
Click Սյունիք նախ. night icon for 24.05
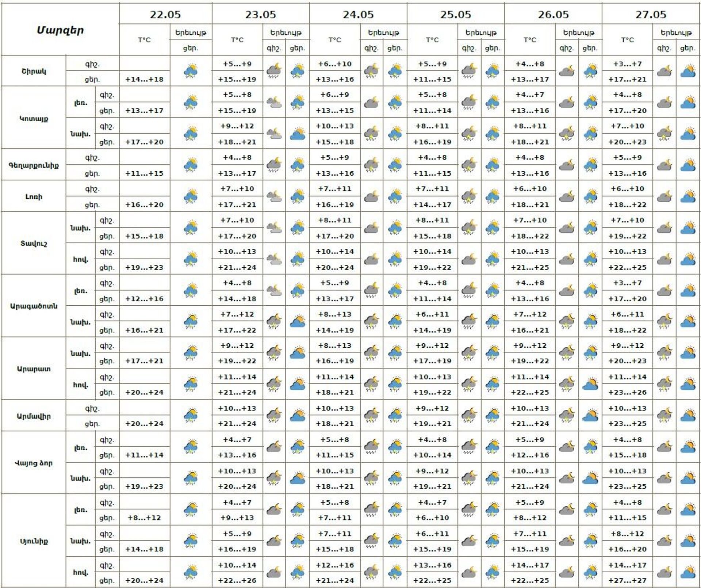371,541
